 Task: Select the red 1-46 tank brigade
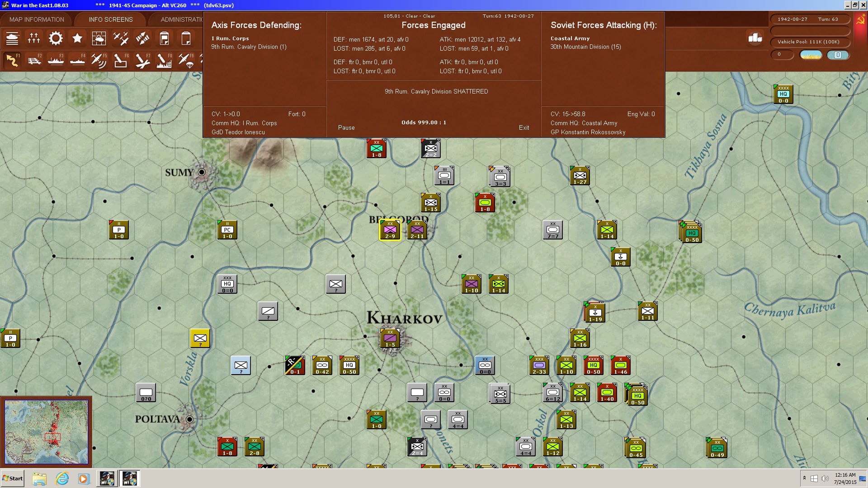point(621,366)
